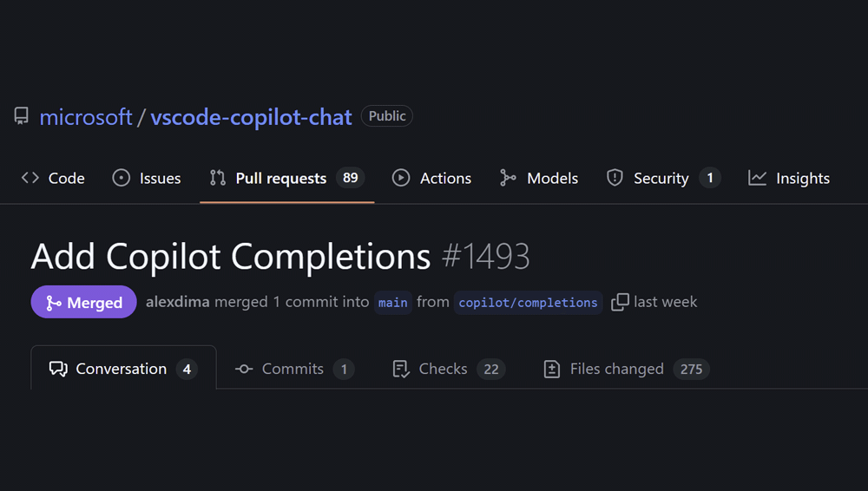868x491 pixels.
Task: Click the main base branch label
Action: click(x=393, y=302)
